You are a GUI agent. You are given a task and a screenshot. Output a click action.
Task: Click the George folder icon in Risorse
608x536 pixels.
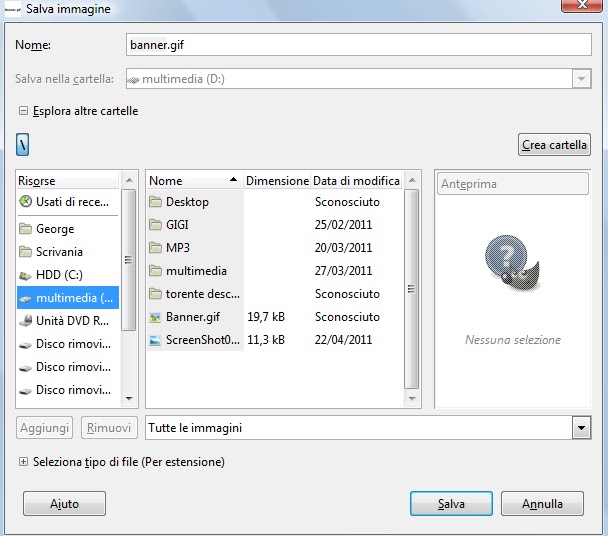coord(26,229)
